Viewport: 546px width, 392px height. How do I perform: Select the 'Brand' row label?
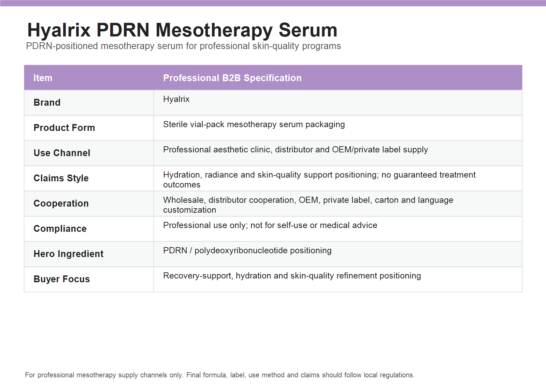pos(47,102)
